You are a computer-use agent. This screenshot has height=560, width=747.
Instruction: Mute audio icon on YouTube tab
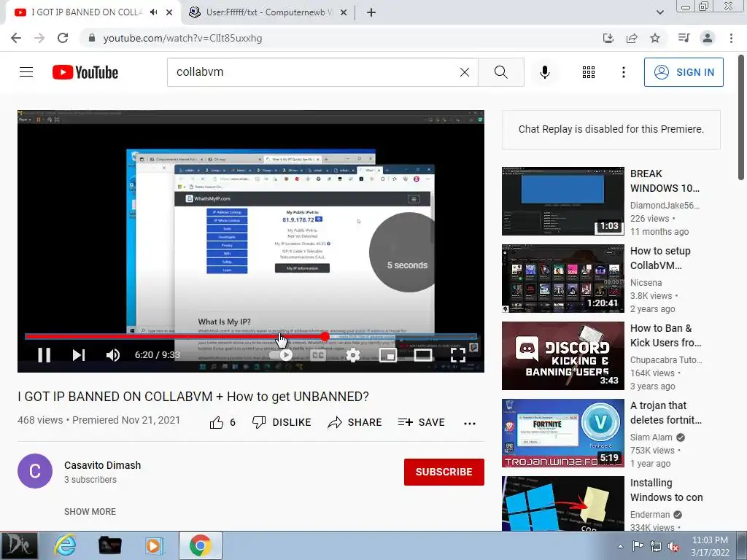click(x=153, y=12)
